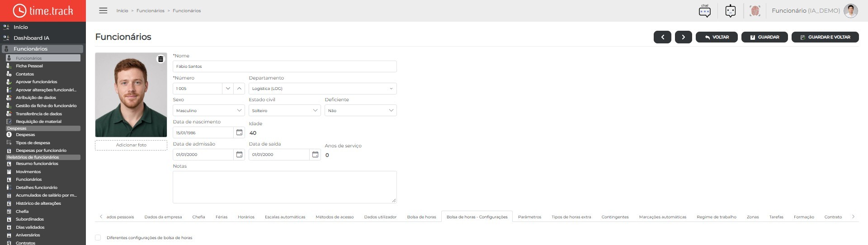
Task: Enable Diferentes configurações de bolsa de horas
Action: [x=98, y=237]
